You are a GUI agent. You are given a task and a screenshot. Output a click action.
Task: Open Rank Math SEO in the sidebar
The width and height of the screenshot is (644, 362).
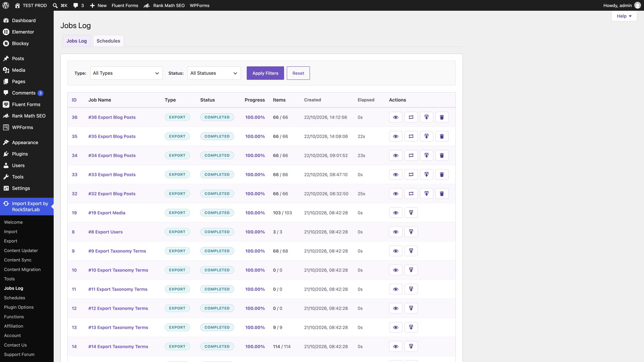[27, 116]
